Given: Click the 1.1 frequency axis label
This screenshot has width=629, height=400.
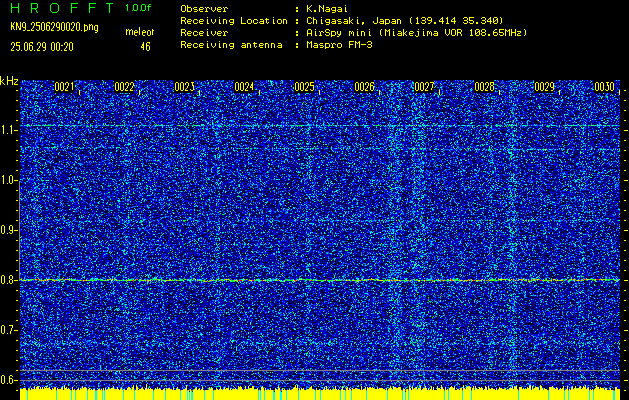Looking at the screenshot, I should [8, 130].
